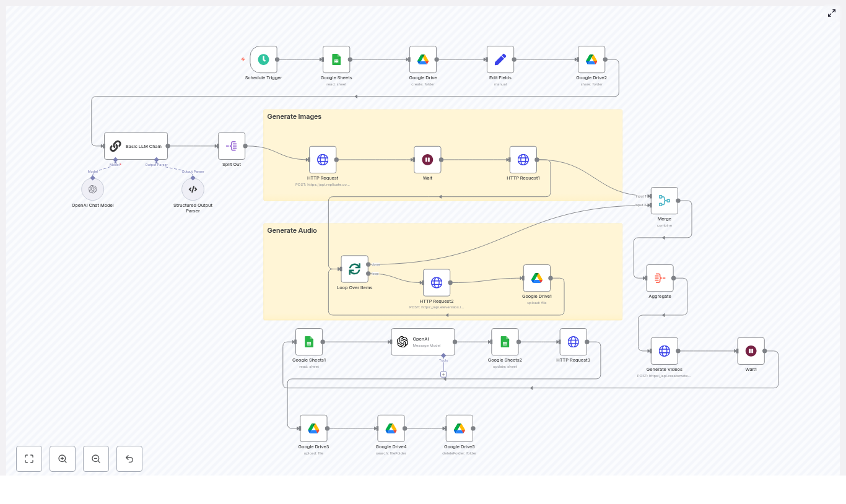The width and height of the screenshot is (846, 504).
Task: Click the OpenAI Chat Model node
Action: [92, 189]
